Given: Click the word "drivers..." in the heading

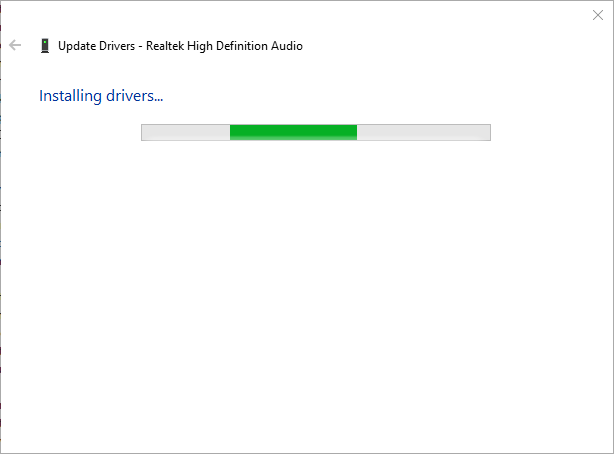Looking at the screenshot, I should tap(134, 96).
